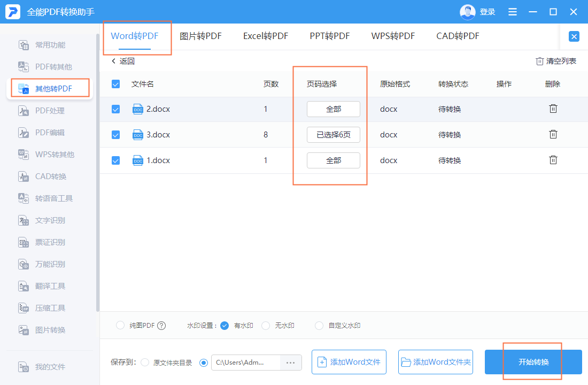
Task: Click the 添加Word文件 button
Action: coord(349,362)
